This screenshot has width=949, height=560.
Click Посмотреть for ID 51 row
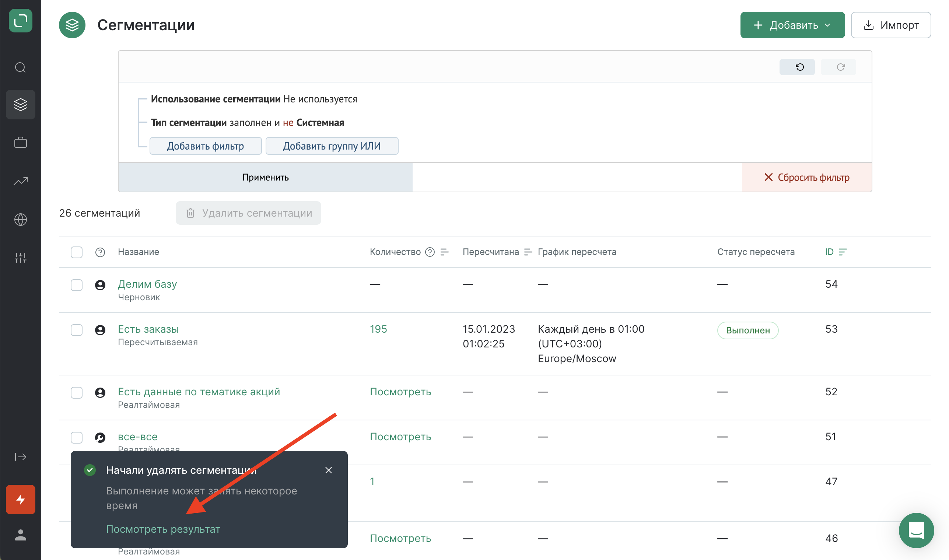point(400,437)
